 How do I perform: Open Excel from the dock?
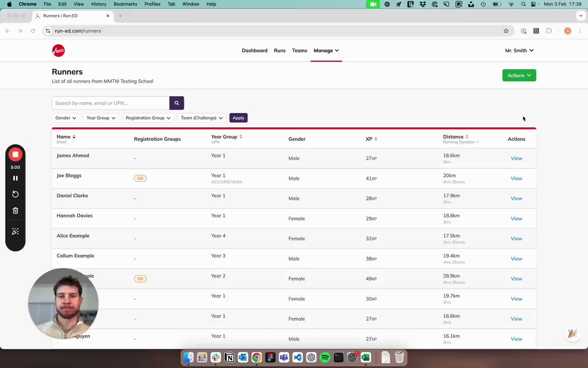click(365, 357)
